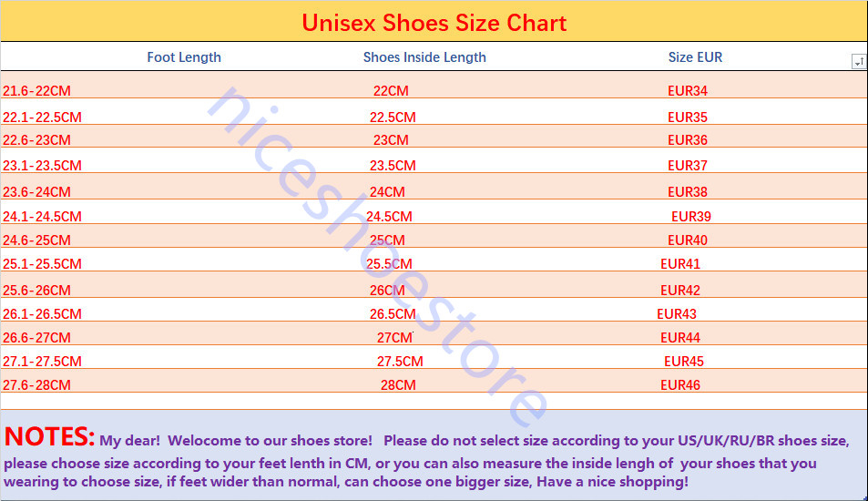
Task: Select the EUR34 size cell
Action: [688, 91]
